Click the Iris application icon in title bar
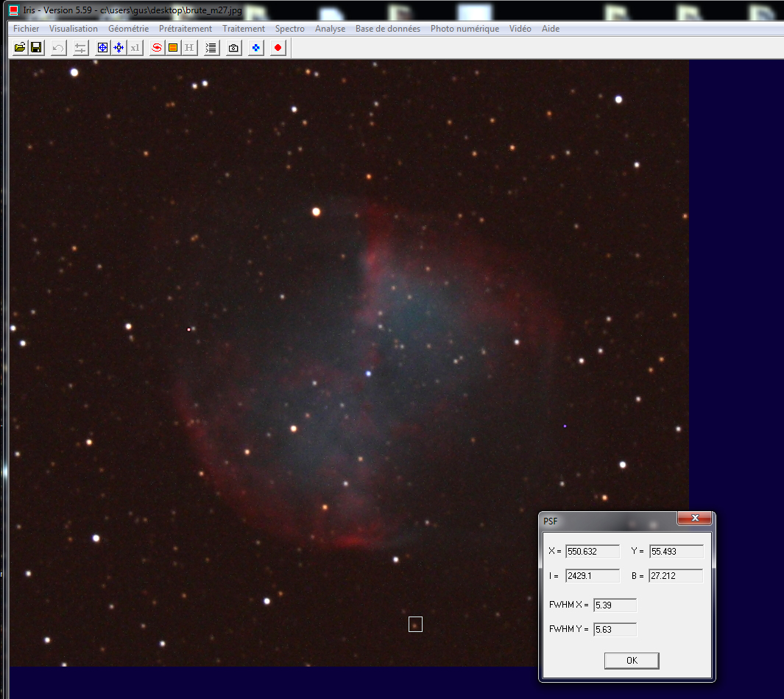This screenshot has width=784, height=699. click(x=14, y=10)
